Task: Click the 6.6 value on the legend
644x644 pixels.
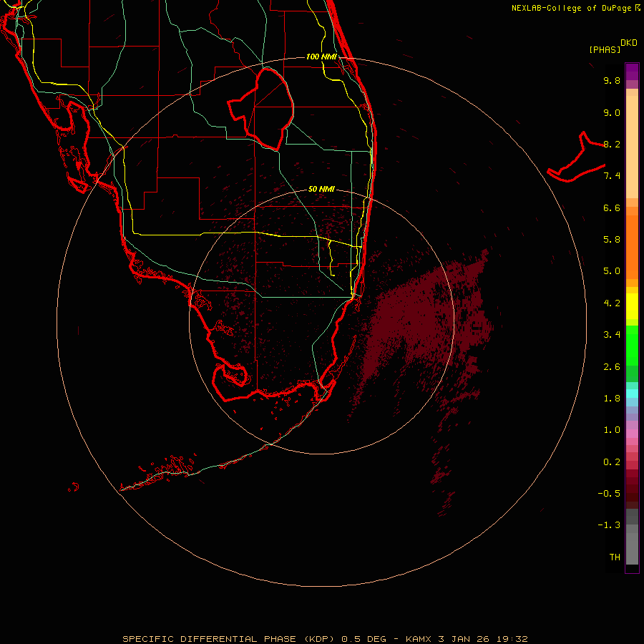Action: coord(612,208)
